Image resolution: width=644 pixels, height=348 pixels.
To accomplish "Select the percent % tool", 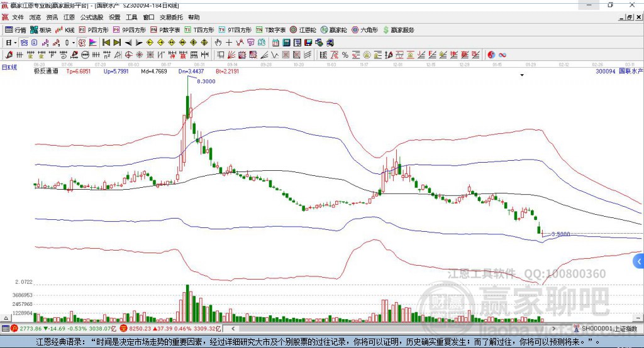I will pos(345,55).
